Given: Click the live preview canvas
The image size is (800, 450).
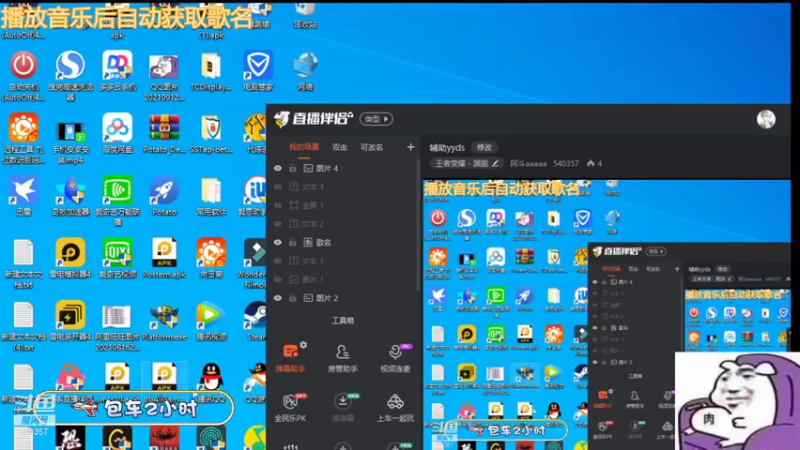Looking at the screenshot, I should [x=607, y=314].
